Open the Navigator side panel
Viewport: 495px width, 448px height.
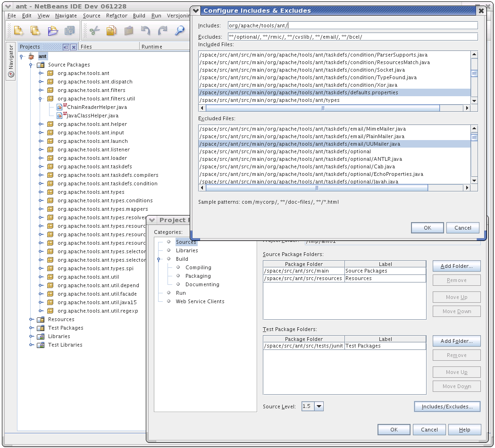click(x=11, y=61)
